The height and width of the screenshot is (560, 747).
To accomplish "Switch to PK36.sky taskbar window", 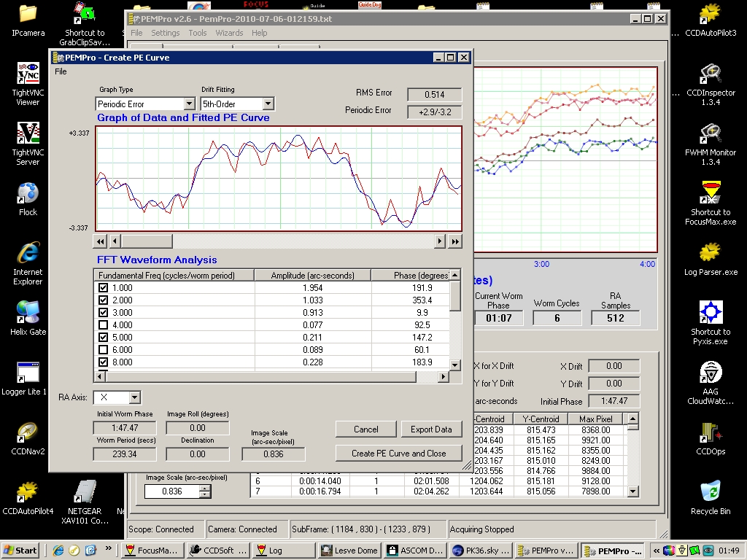I will click(481, 551).
